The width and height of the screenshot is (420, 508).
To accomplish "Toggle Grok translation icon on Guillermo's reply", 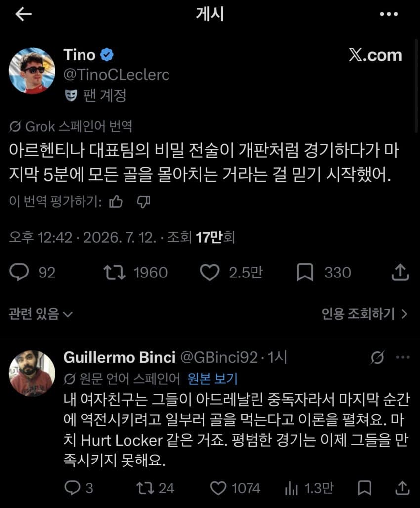I will click(378, 357).
